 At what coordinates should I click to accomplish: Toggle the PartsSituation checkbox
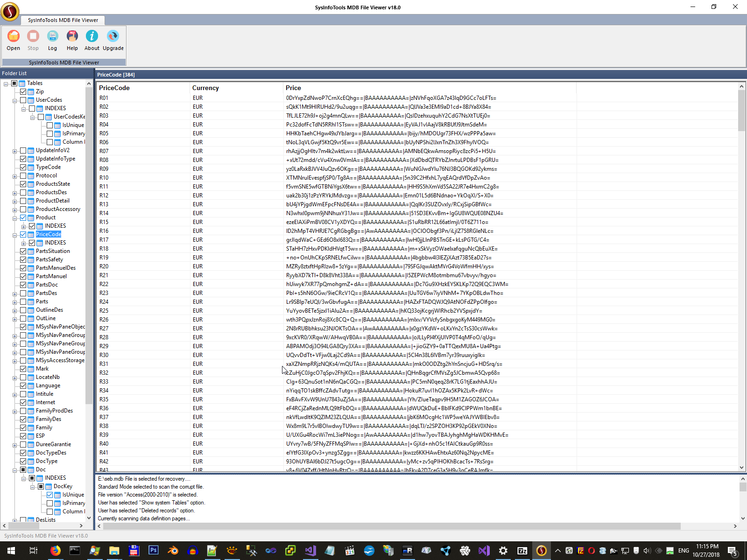coord(23,251)
